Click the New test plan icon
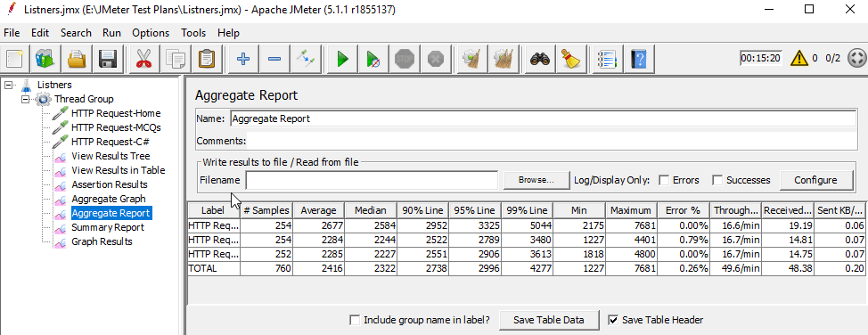The height and width of the screenshot is (335, 868). (15, 58)
